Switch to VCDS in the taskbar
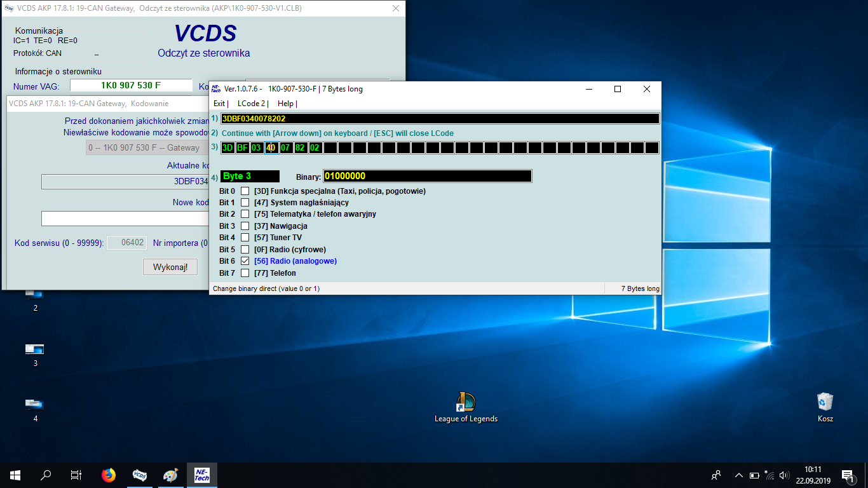Image resolution: width=868 pixels, height=488 pixels. (140, 475)
